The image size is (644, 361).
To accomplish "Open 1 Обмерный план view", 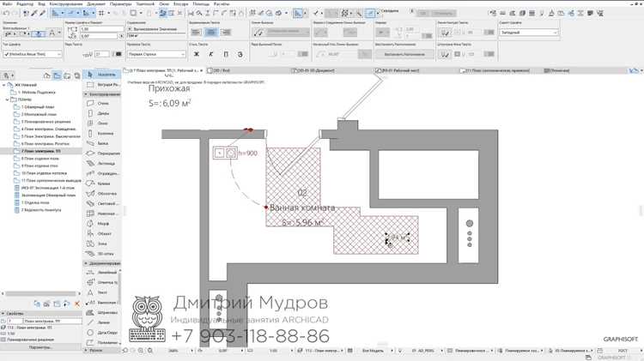I will (38, 107).
